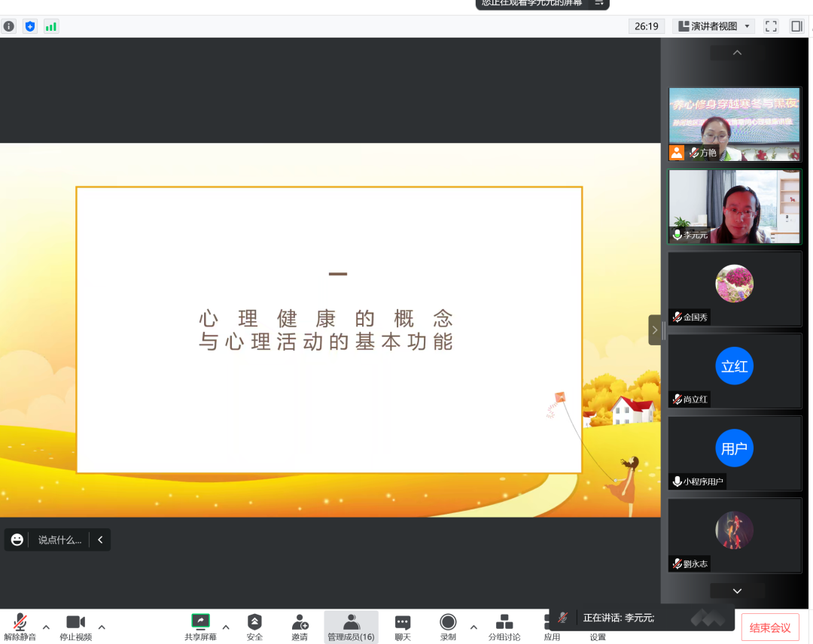The height and width of the screenshot is (644, 813).
Task: Toggle the side panel layout icon
Action: coord(796,26)
